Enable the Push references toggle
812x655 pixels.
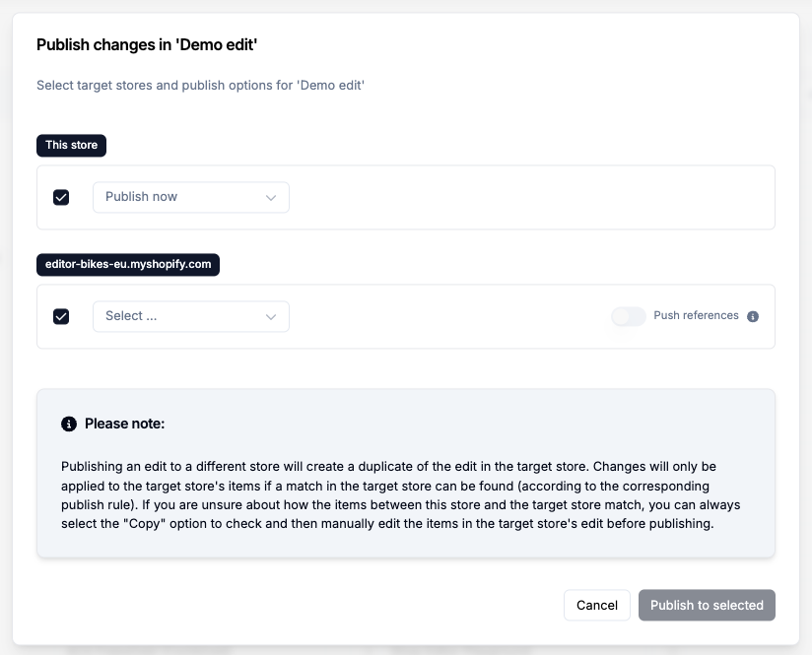click(x=628, y=316)
